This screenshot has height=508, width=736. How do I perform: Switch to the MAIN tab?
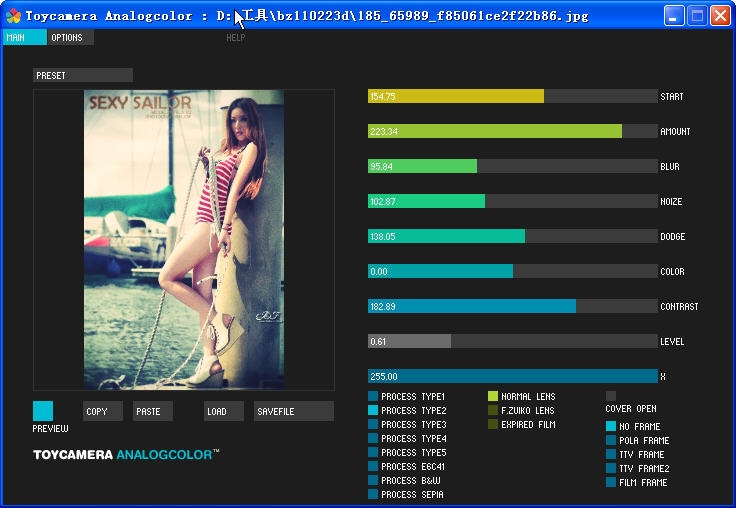(25, 38)
